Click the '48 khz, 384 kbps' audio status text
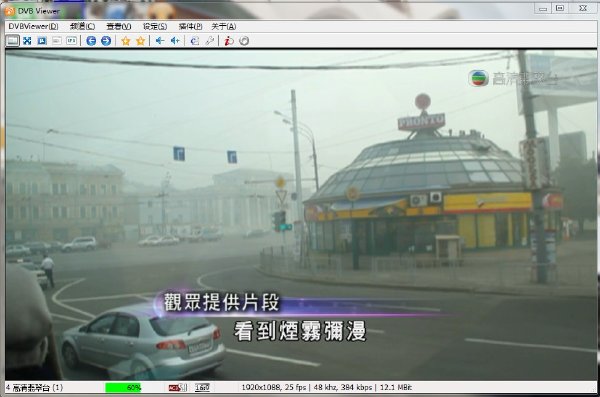 [x=342, y=387]
